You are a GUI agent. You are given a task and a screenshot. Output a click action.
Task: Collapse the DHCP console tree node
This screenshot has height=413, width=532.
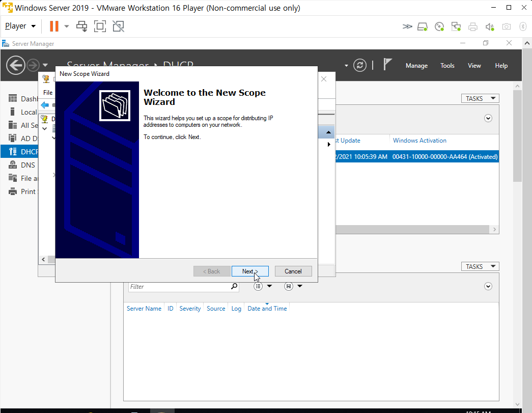pos(44,129)
